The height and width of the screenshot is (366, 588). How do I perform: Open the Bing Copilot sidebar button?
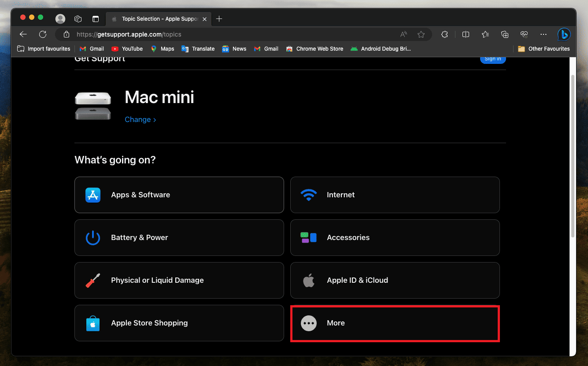point(564,34)
